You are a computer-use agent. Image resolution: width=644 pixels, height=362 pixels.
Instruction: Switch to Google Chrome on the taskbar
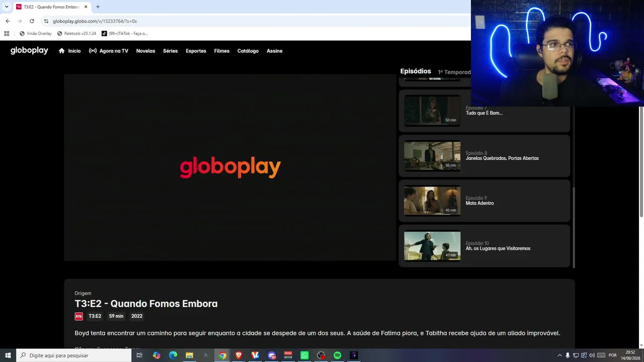(222, 355)
